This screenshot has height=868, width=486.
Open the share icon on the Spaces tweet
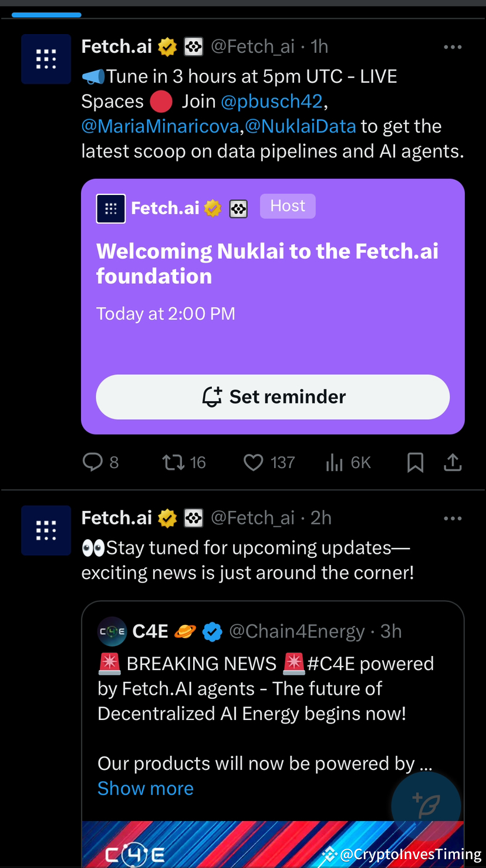coord(453,462)
